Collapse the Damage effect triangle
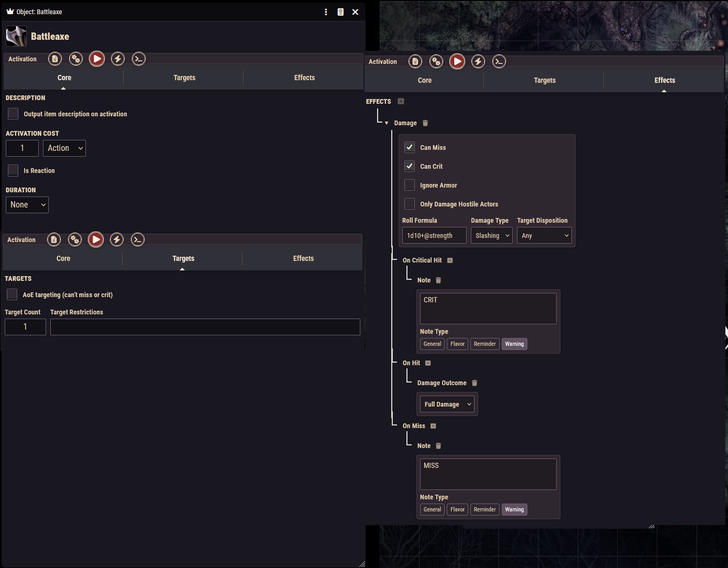 coord(387,123)
